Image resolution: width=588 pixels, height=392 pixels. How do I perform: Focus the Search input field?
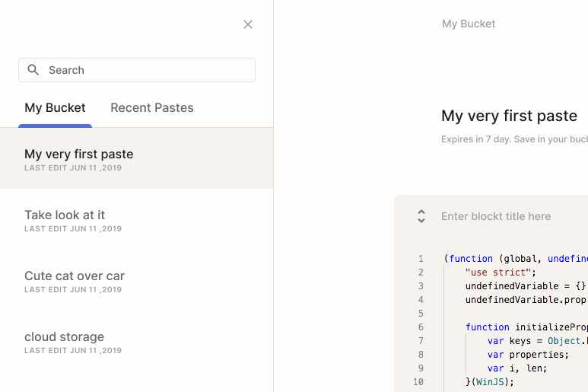click(148, 70)
